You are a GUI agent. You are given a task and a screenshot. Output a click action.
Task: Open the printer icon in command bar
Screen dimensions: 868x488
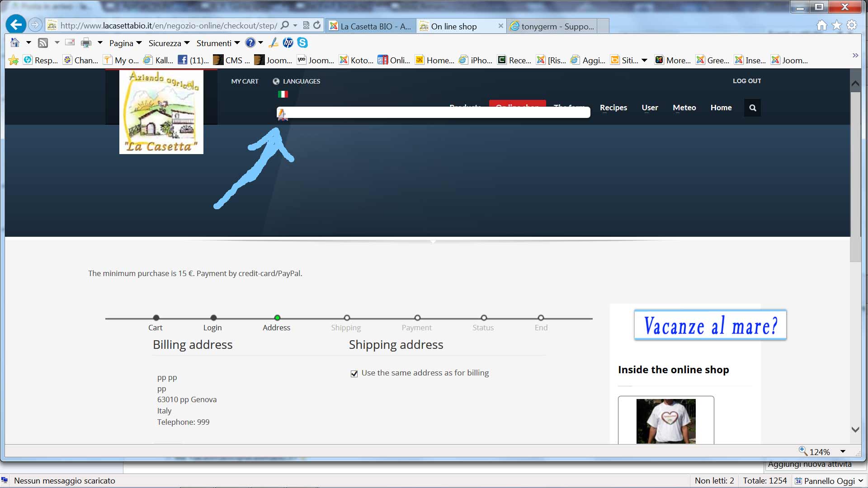pyautogui.click(x=86, y=43)
